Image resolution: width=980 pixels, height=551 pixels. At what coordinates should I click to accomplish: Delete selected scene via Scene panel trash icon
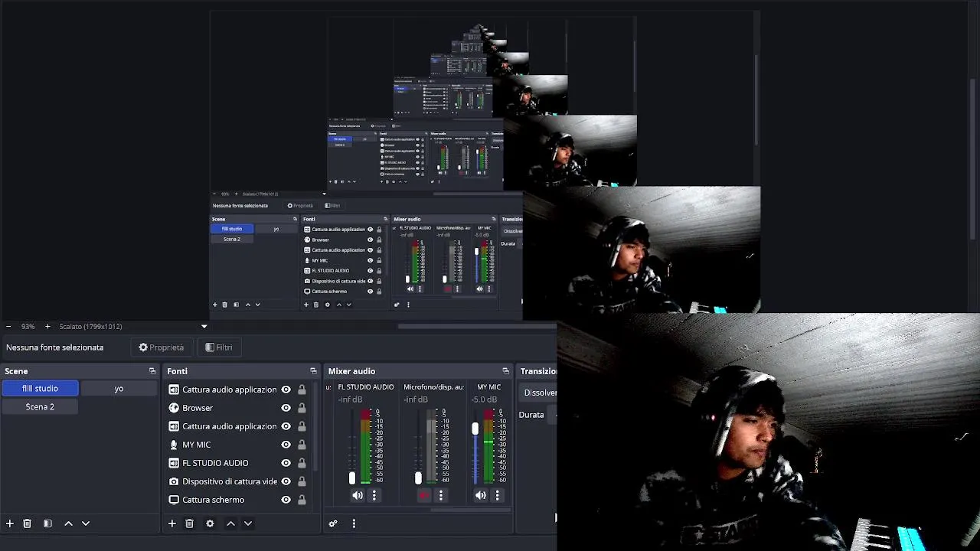27,523
